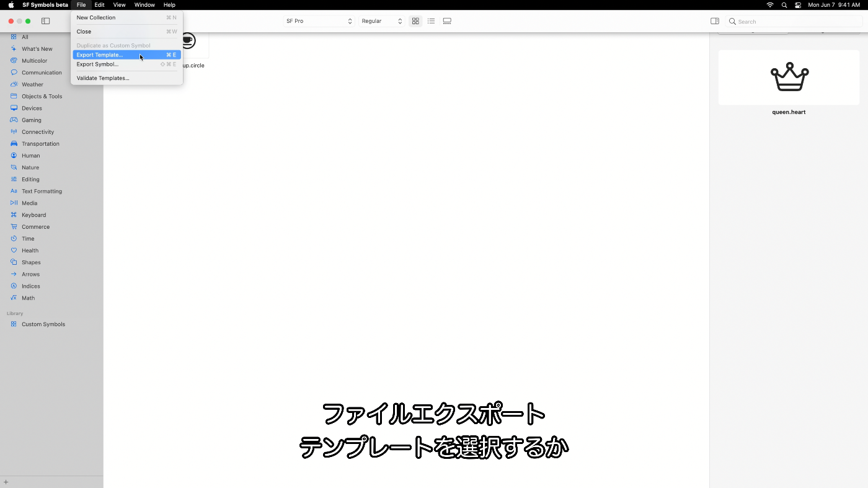Screen dimensions: 868x488
Task: Select the Indices icon in sidebar
Action: (14, 286)
